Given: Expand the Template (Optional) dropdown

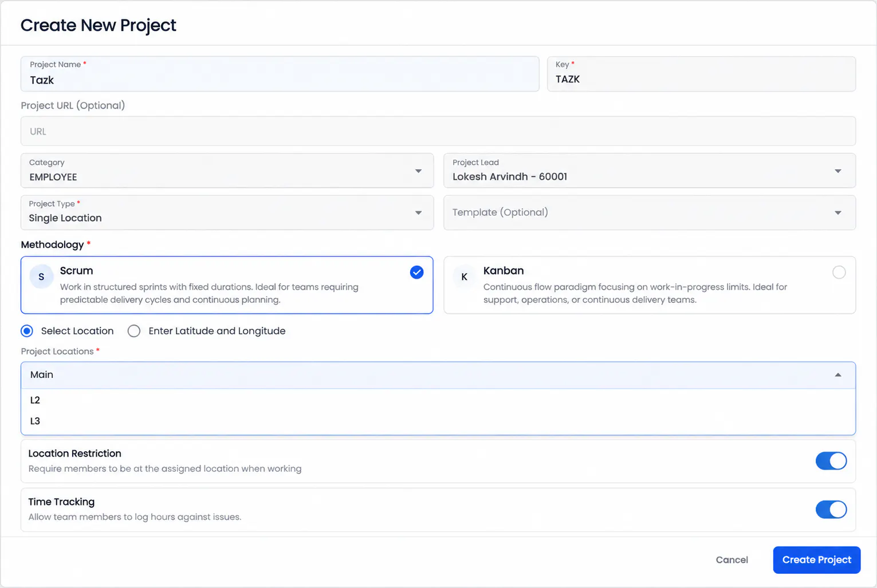Looking at the screenshot, I should pyautogui.click(x=650, y=213).
